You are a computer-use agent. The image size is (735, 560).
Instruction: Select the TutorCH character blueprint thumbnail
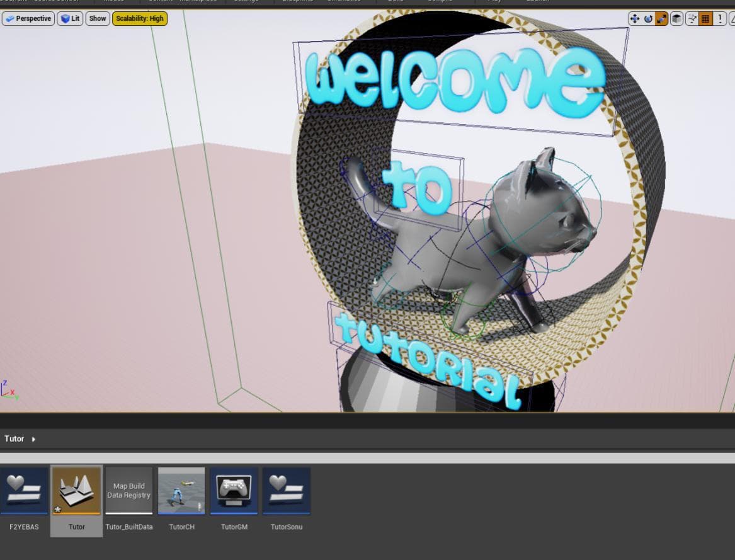point(181,491)
